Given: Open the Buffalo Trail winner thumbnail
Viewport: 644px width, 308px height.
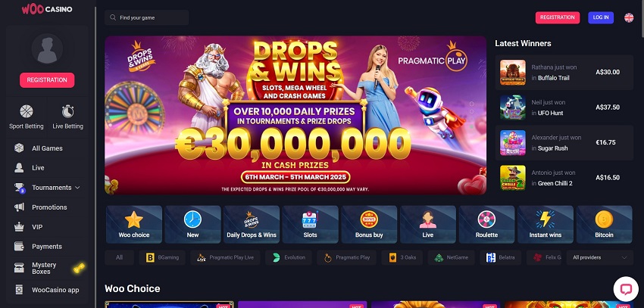Looking at the screenshot, I should [513, 72].
